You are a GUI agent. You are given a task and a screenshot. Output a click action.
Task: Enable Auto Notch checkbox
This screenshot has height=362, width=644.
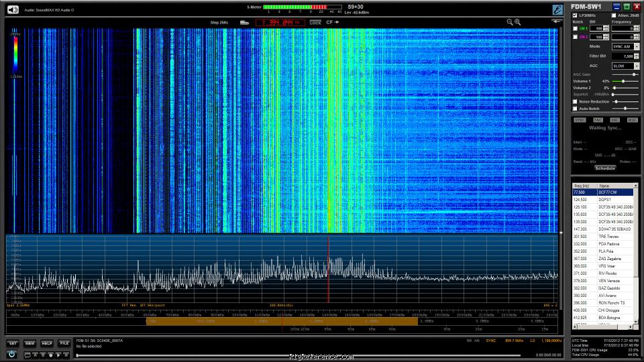pyautogui.click(x=575, y=109)
